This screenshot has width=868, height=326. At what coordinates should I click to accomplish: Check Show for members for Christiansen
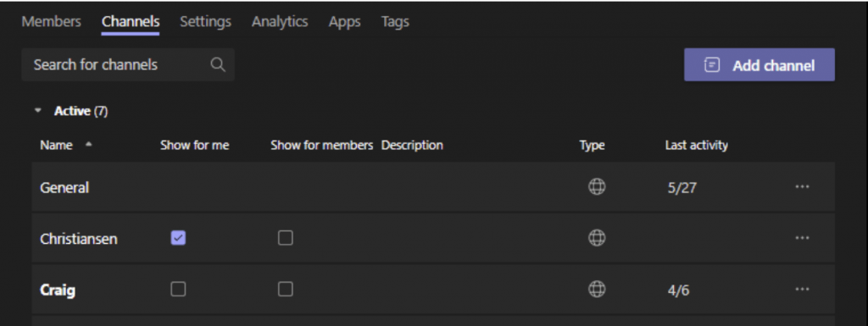click(285, 238)
